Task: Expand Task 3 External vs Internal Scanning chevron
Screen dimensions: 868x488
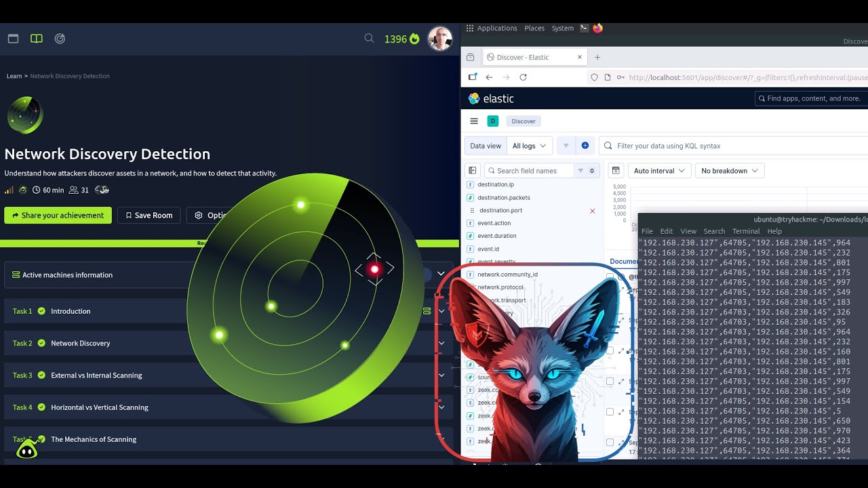Action: point(441,375)
